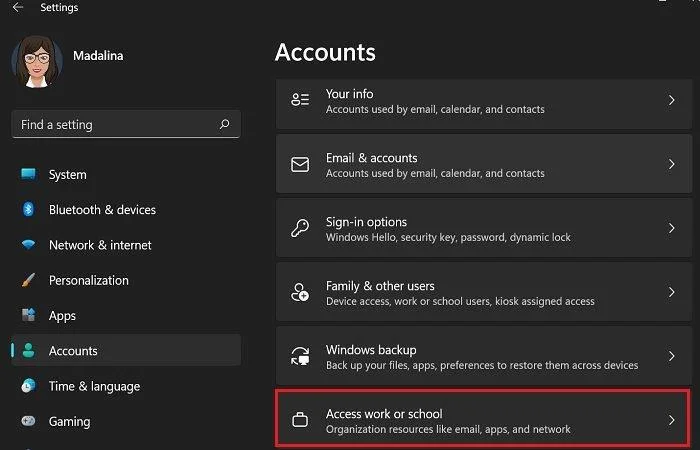Click the Network Wi-Fi icon

pyautogui.click(x=29, y=245)
